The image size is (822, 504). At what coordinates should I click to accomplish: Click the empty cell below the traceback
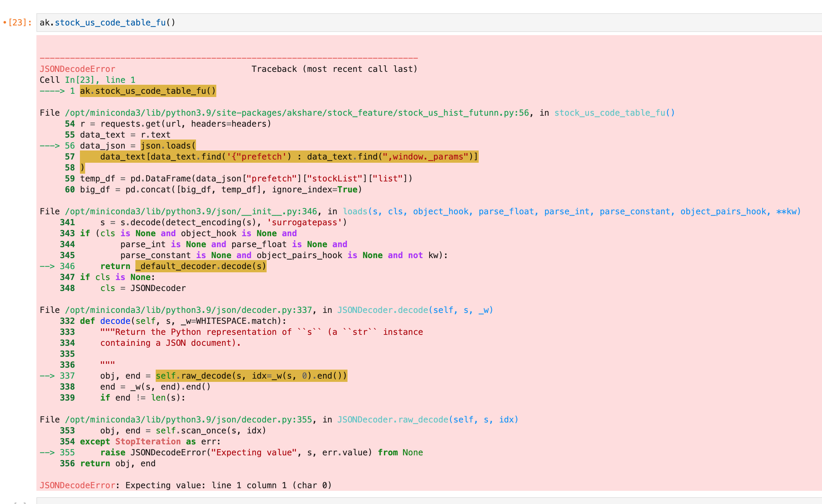tap(400, 500)
